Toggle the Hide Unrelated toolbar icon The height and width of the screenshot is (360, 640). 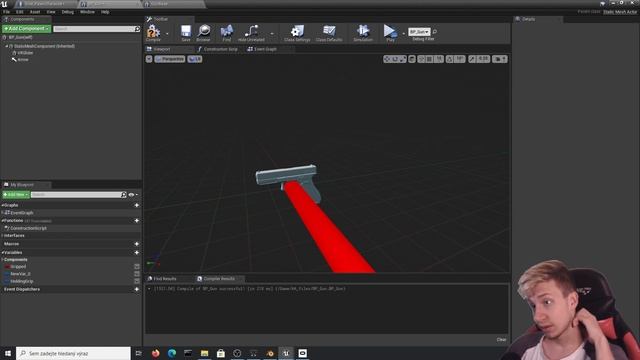[251, 33]
